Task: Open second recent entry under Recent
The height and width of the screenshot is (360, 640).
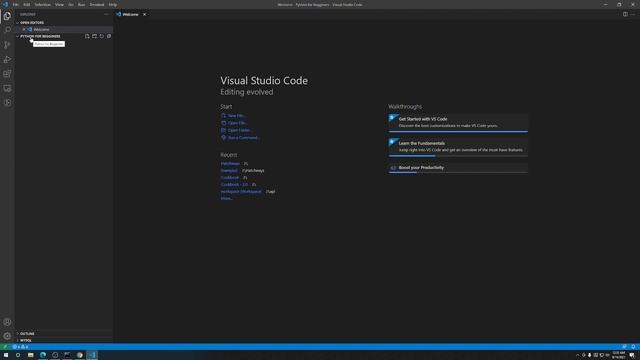Action: click(229, 171)
